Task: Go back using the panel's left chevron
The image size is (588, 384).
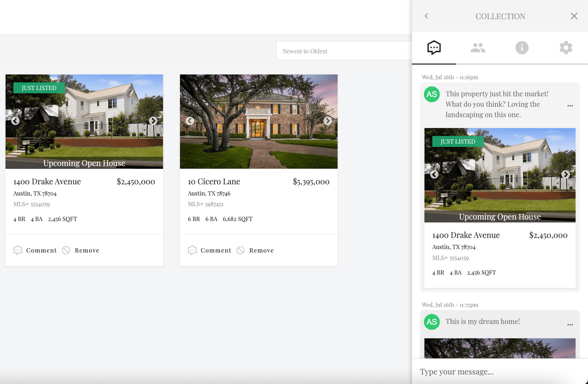Action: 426,16
